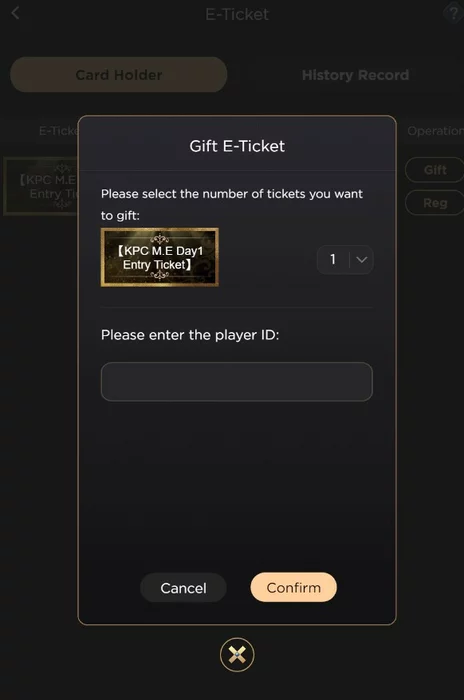
Task: Switch to the History Record tab
Action: pos(355,75)
